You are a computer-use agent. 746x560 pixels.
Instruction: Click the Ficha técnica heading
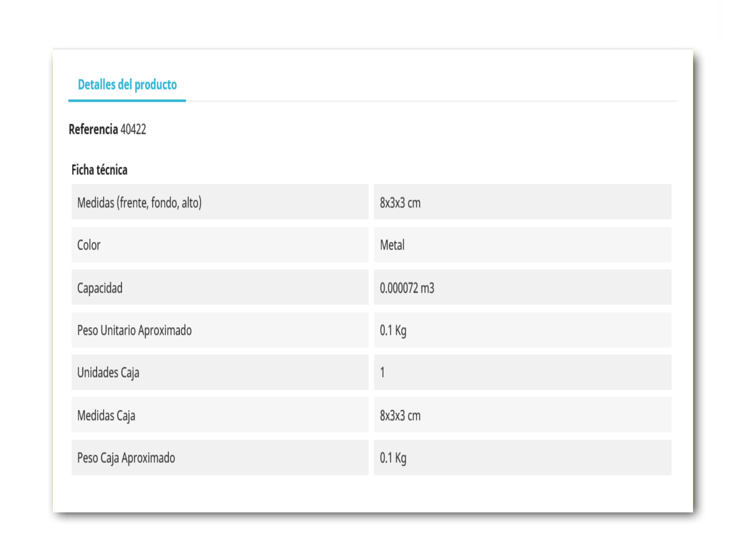click(99, 170)
